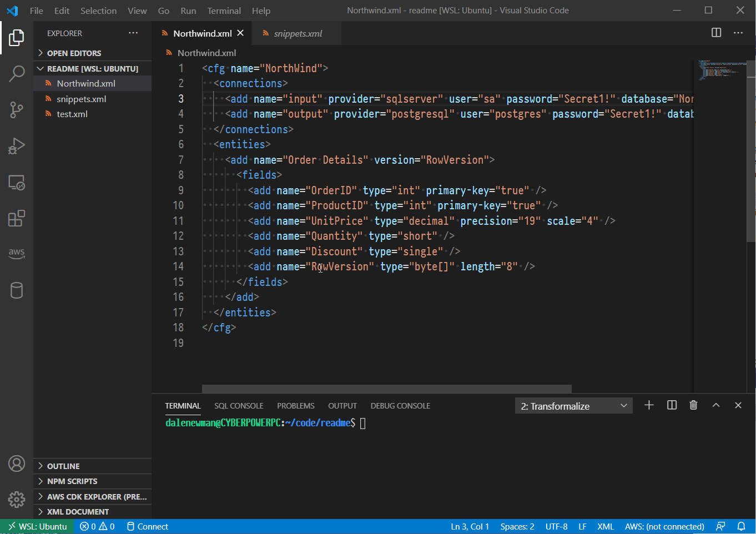Open the File menu

37,11
